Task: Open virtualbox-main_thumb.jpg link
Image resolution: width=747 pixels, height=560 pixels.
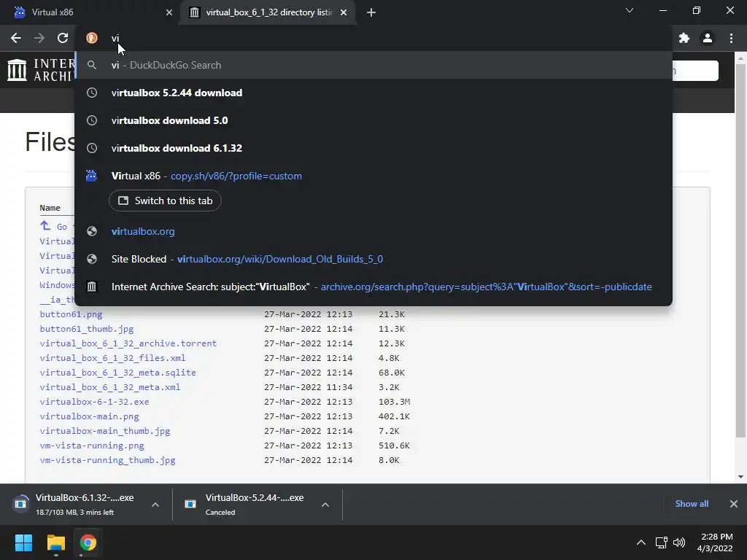Action: point(105,431)
